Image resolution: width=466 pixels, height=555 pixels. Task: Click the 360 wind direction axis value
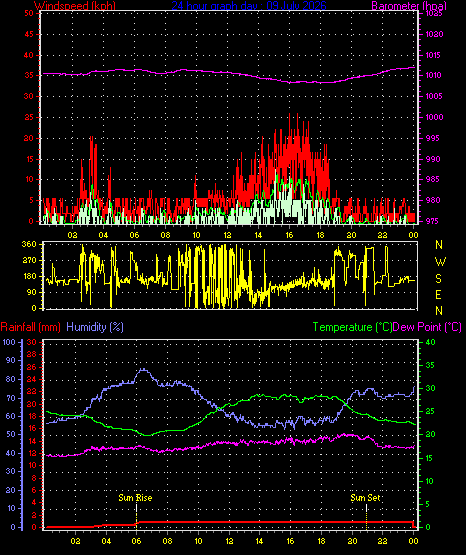pyautogui.click(x=29, y=244)
